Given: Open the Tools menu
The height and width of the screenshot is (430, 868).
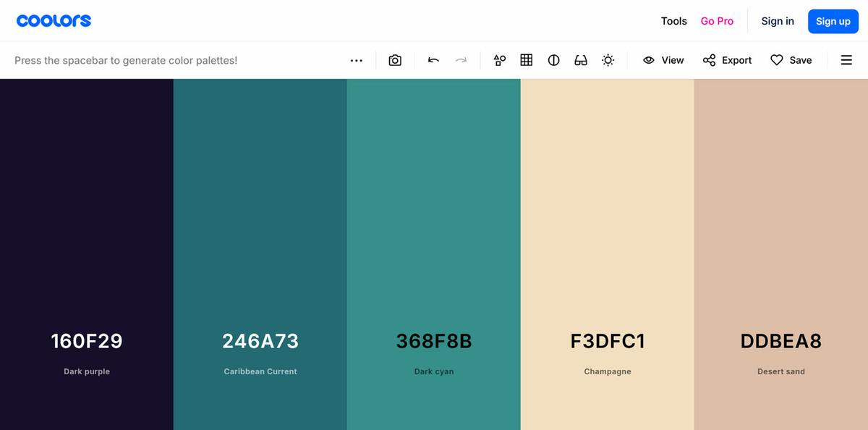Looking at the screenshot, I should tap(673, 21).
